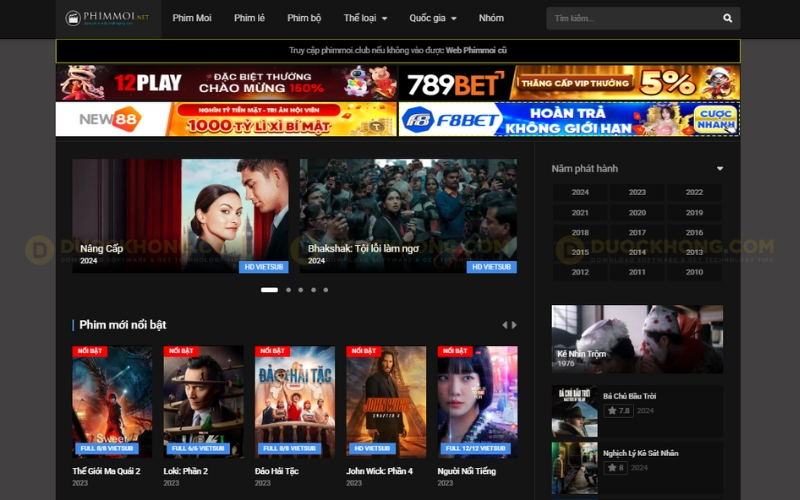
Task: Open the Phim lẻ menu item
Action: pyautogui.click(x=249, y=18)
